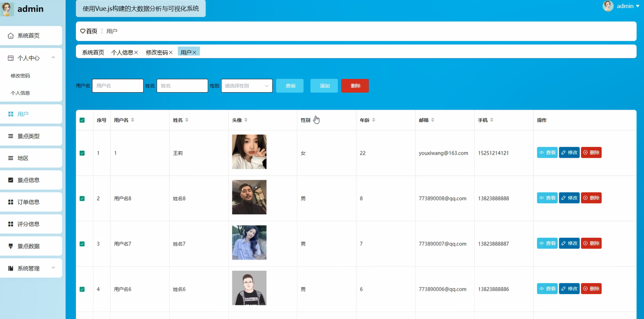This screenshot has width=644, height=319.
Task: Click the email 773890008@qq.com
Action: point(442,198)
